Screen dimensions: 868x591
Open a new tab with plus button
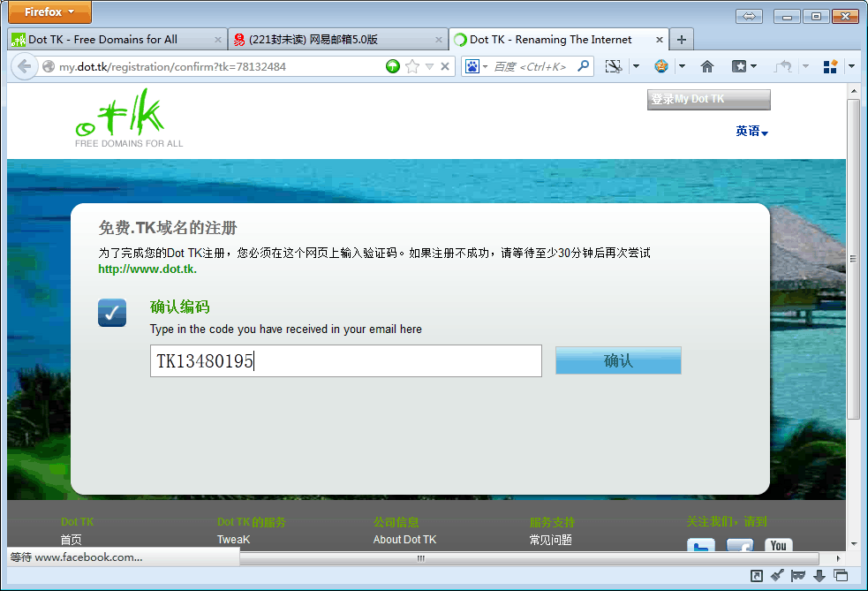[x=682, y=40]
